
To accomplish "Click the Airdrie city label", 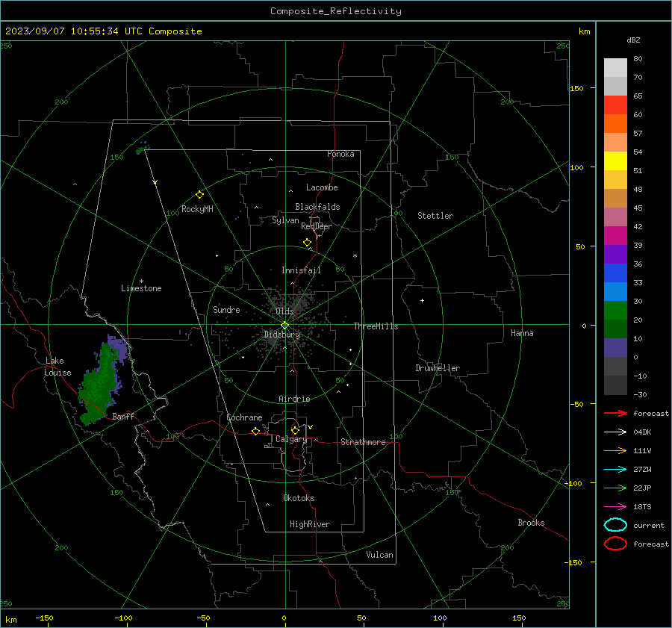I will click(x=294, y=399).
